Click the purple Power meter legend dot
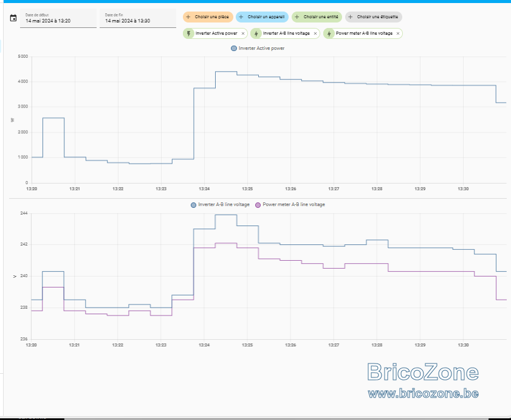511x420 pixels. (x=258, y=205)
